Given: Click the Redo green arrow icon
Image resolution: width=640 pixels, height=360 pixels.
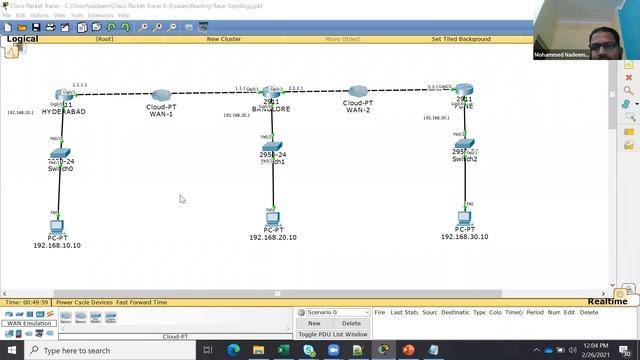Looking at the screenshot, I should [x=125, y=27].
